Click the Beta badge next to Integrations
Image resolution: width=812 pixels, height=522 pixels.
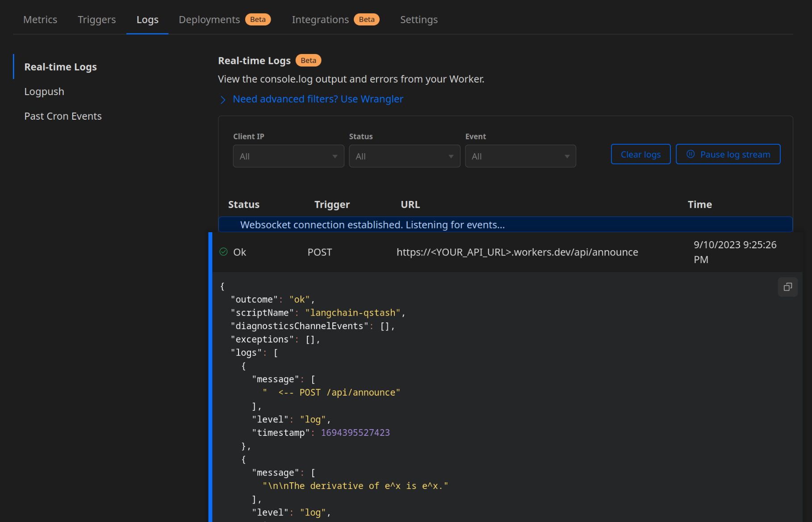[x=367, y=20]
